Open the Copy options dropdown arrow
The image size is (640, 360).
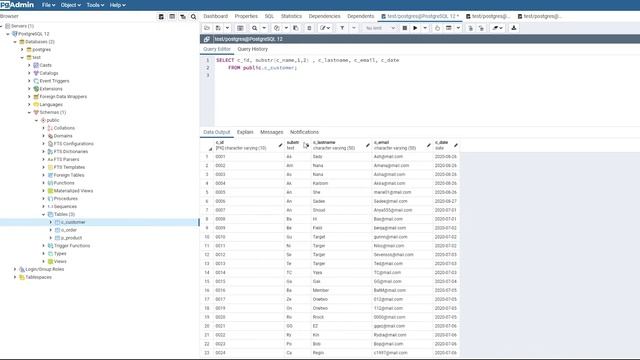(x=286, y=28)
